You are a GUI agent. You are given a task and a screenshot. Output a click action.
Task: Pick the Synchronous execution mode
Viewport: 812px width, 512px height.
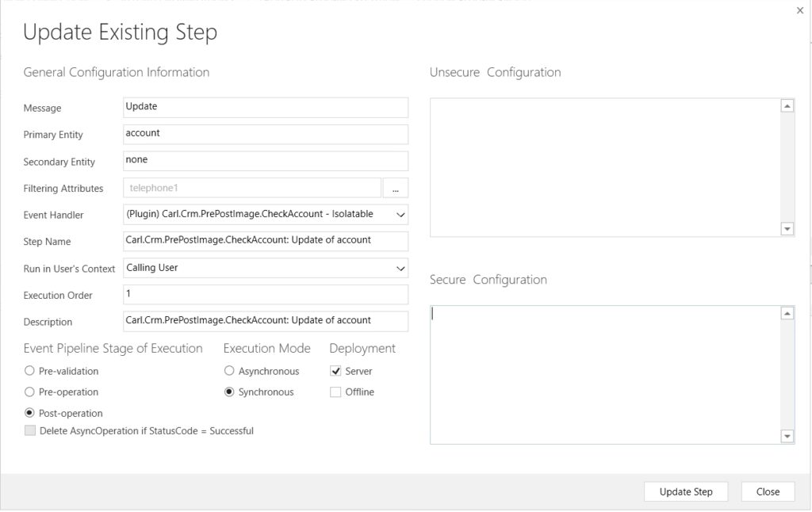click(x=230, y=392)
